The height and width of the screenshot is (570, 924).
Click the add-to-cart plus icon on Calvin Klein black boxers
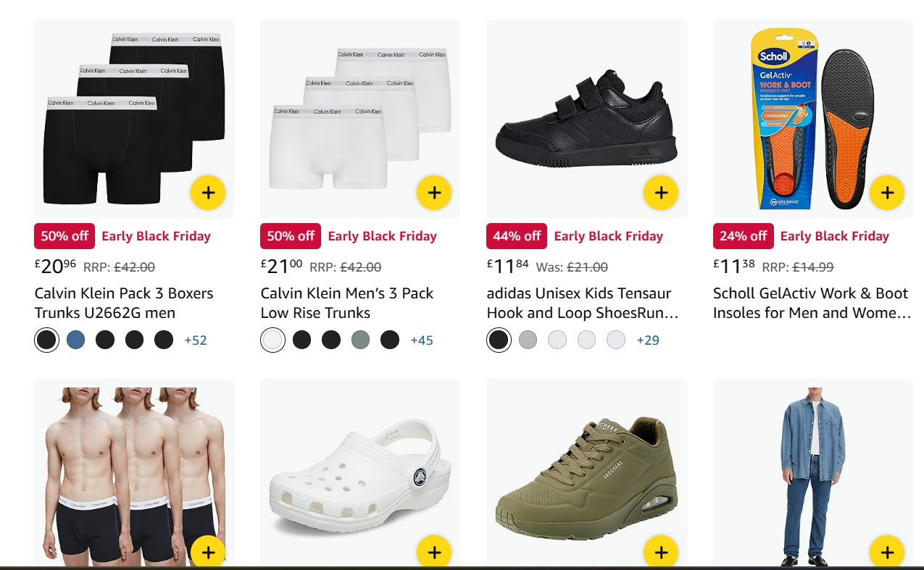coord(208,193)
